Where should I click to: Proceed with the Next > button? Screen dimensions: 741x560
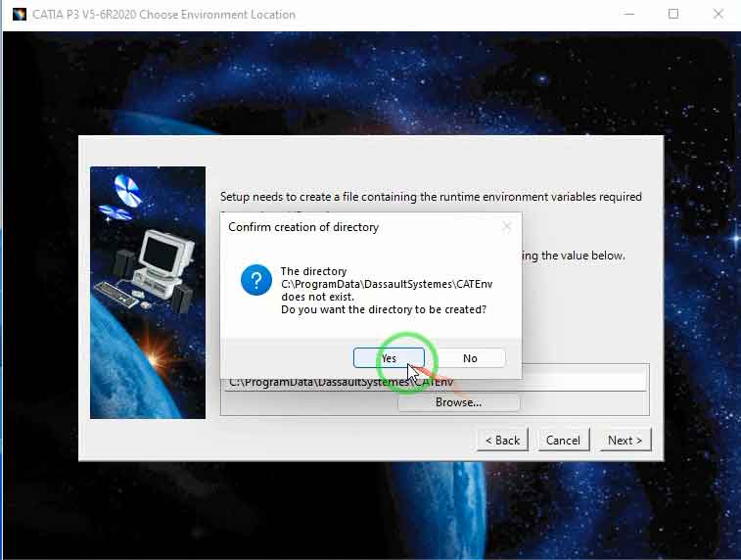[x=625, y=440]
